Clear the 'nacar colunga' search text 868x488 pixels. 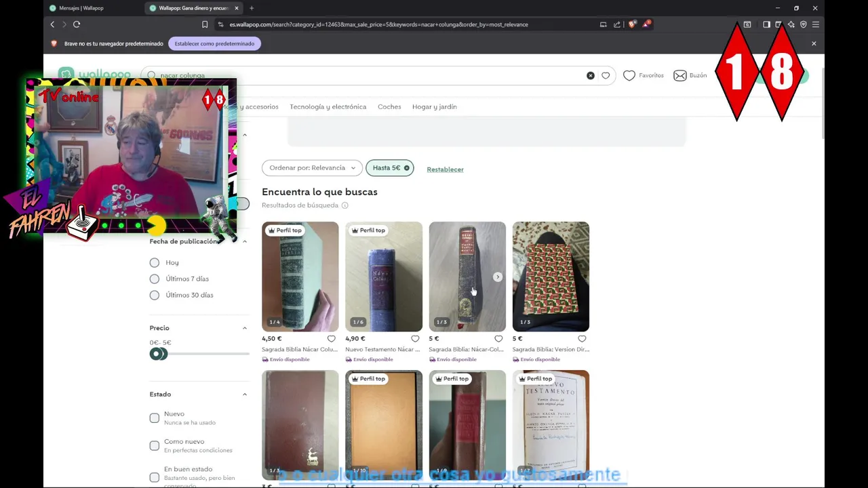pyautogui.click(x=591, y=75)
